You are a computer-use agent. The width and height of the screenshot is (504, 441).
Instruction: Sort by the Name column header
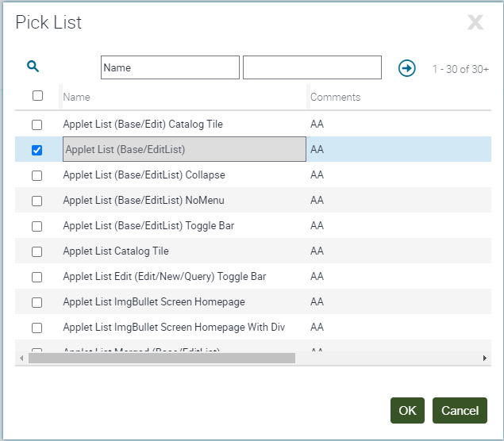pyautogui.click(x=77, y=97)
